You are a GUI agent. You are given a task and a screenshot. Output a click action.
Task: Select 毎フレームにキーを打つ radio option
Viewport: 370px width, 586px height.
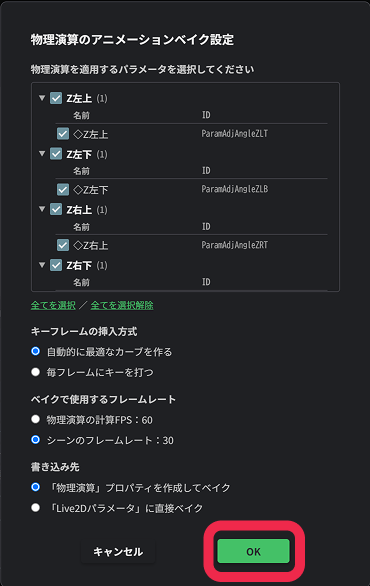tap(36, 372)
